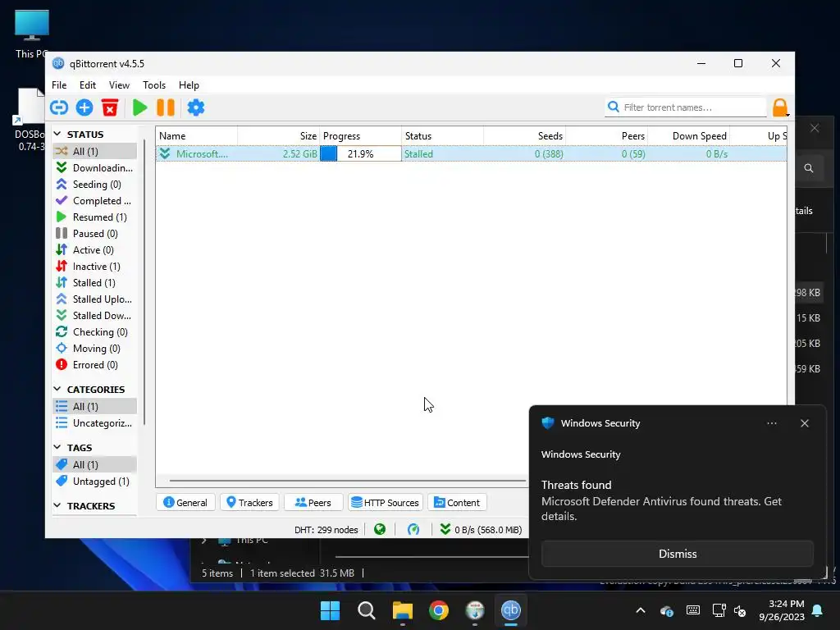Open the Help menu
Viewport: 840px width, 630px height.
pos(189,85)
